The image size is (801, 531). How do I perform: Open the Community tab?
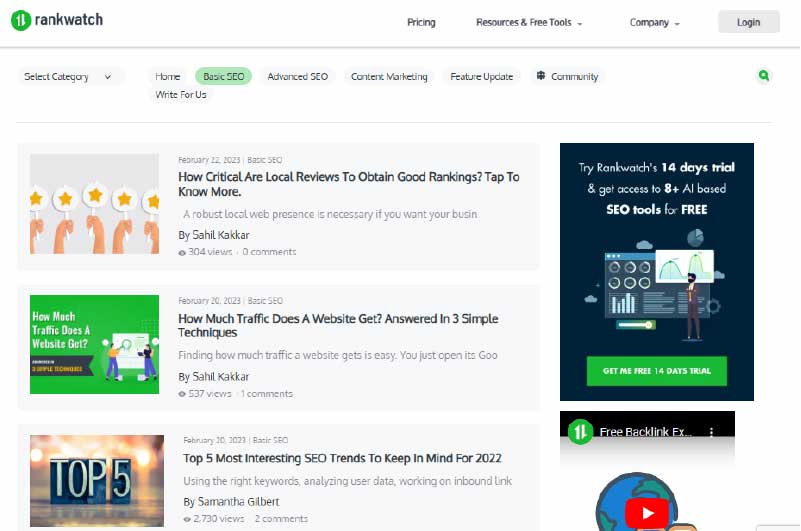[567, 77]
